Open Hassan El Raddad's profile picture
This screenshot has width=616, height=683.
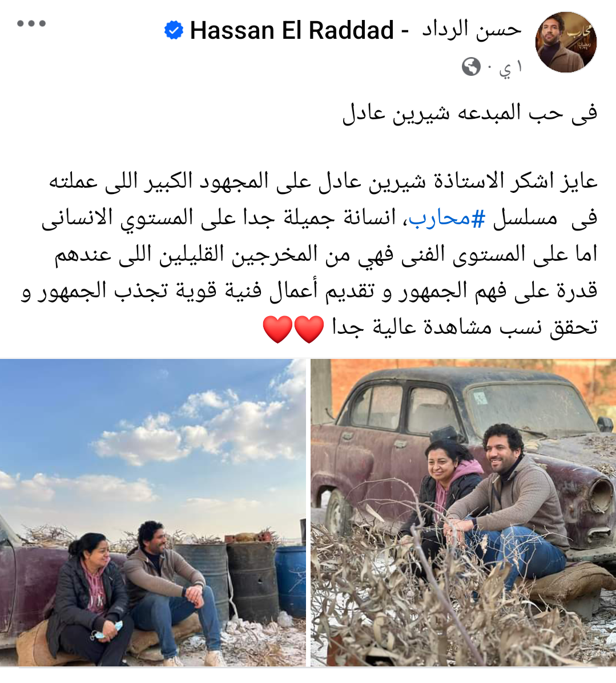coord(566,42)
